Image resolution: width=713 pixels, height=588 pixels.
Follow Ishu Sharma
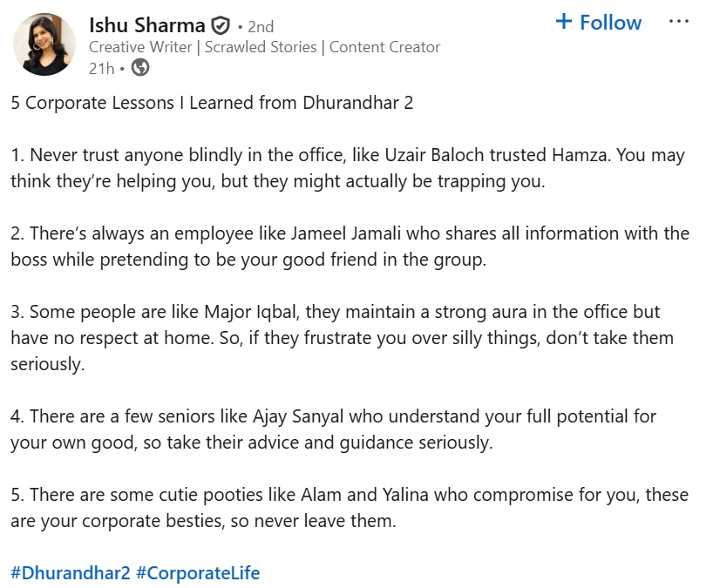click(599, 23)
